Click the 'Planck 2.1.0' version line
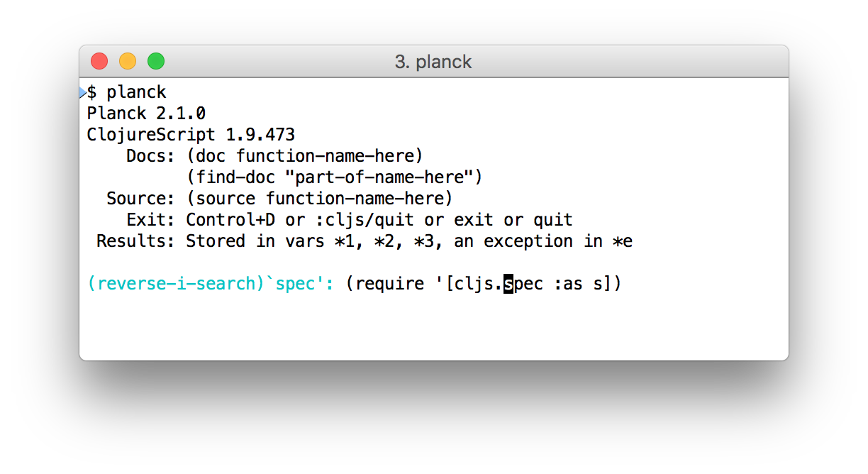The image size is (868, 474). (x=147, y=114)
